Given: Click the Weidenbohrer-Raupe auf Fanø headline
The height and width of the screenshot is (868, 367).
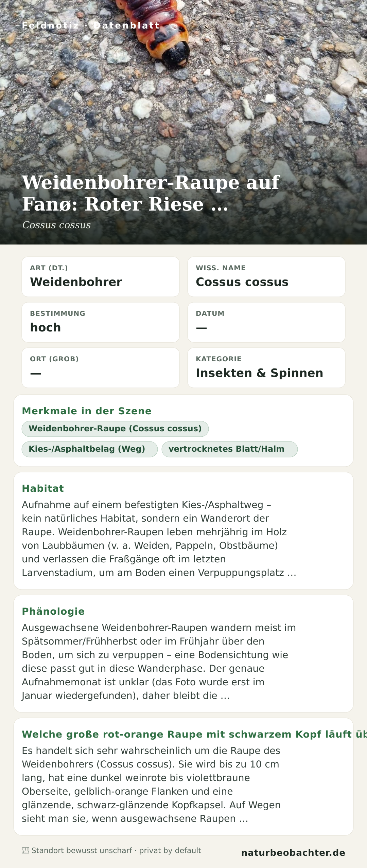Looking at the screenshot, I should pos(151,193).
